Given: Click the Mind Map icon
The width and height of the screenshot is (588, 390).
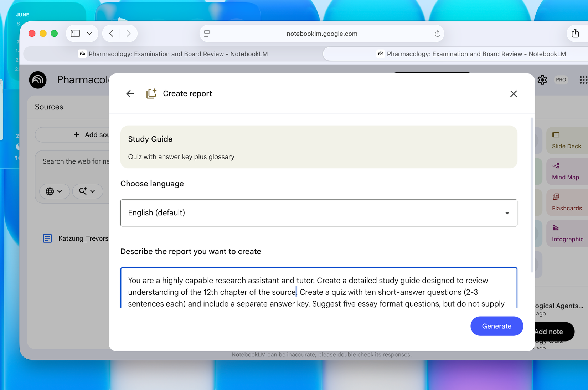Looking at the screenshot, I should point(556,166).
